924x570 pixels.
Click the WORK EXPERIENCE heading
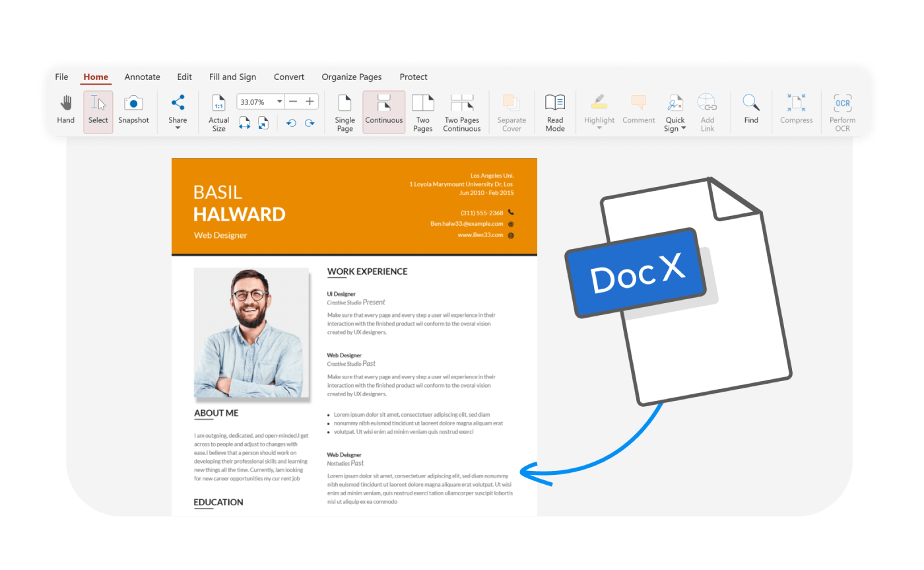tap(367, 271)
